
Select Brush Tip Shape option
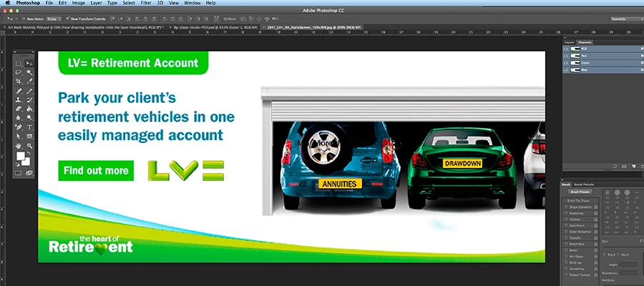point(579,201)
